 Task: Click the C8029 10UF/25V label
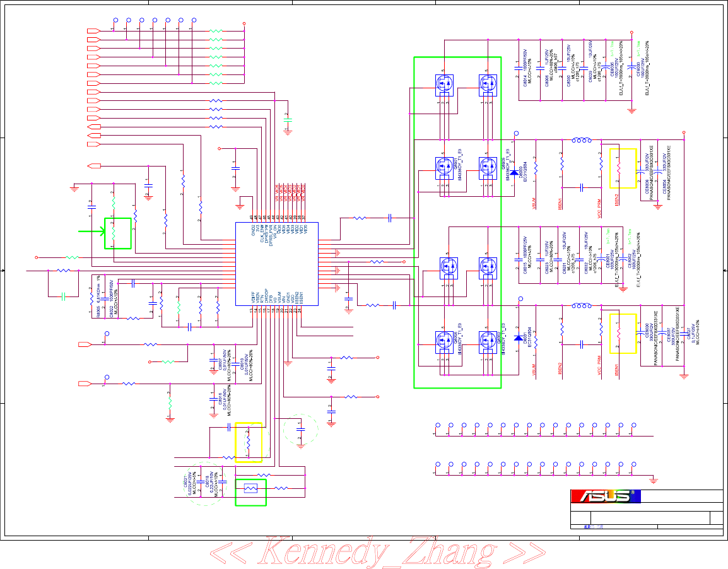(590, 61)
